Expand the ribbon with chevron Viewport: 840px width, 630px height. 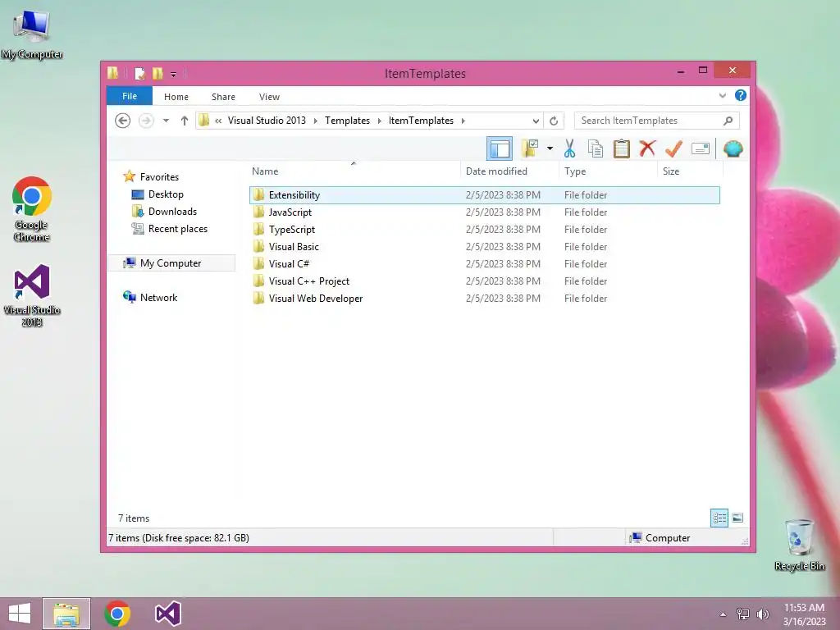(x=722, y=95)
